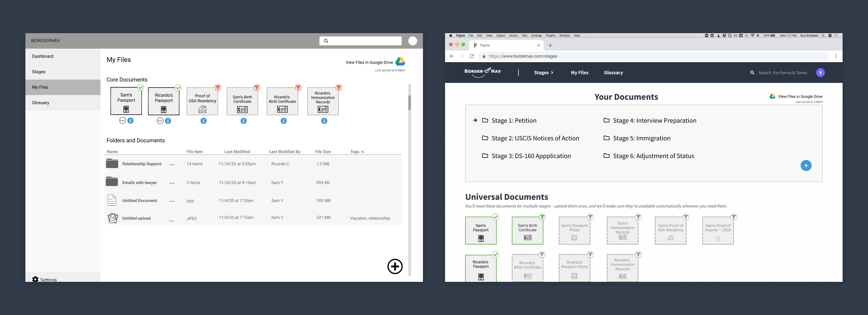Open Stage 2: USCIS Notices of Action folder
868x315 pixels.
tap(530, 138)
